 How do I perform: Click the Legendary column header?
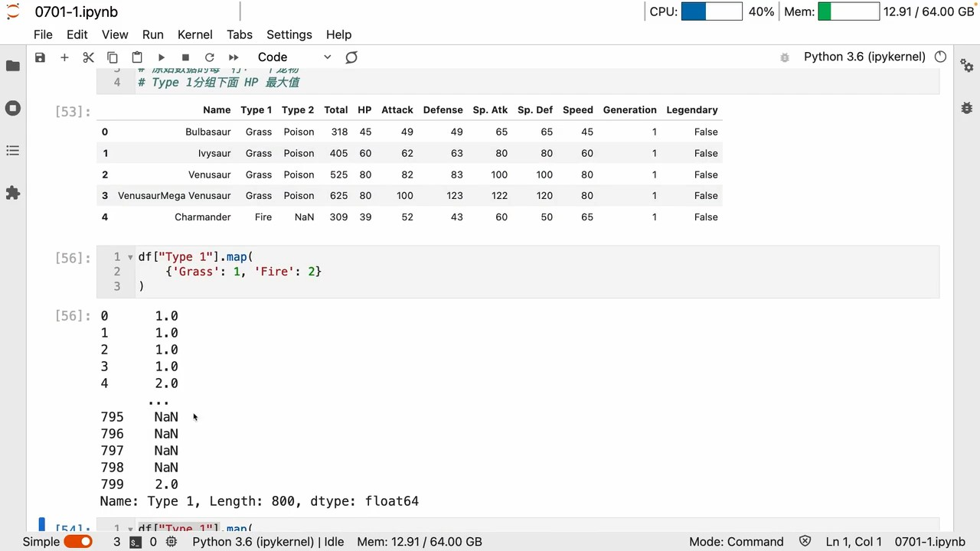pos(692,110)
